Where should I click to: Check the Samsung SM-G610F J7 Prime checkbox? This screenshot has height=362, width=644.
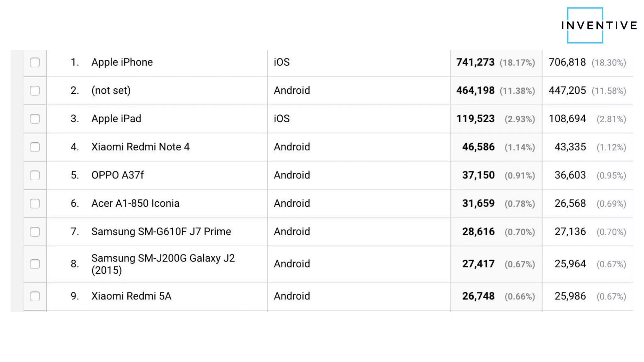coord(35,232)
